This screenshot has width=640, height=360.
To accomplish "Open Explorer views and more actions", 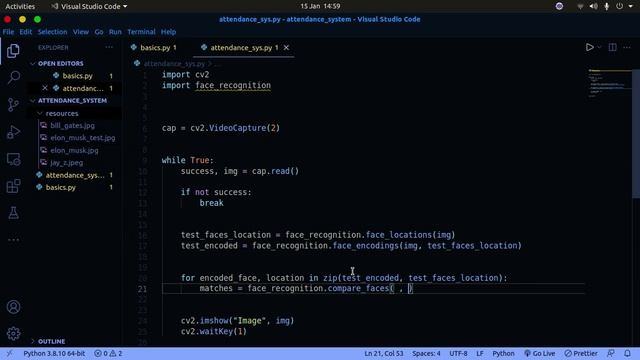I will [x=109, y=47].
